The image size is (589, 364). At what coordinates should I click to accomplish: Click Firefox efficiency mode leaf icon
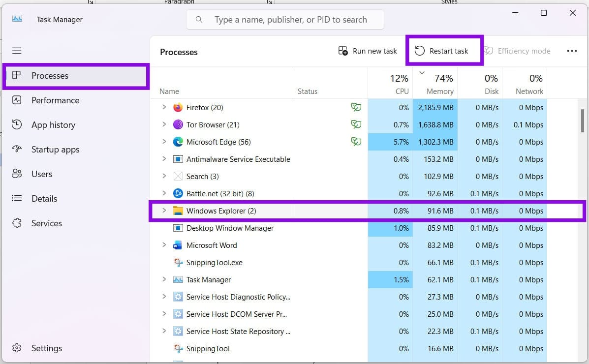pyautogui.click(x=356, y=107)
